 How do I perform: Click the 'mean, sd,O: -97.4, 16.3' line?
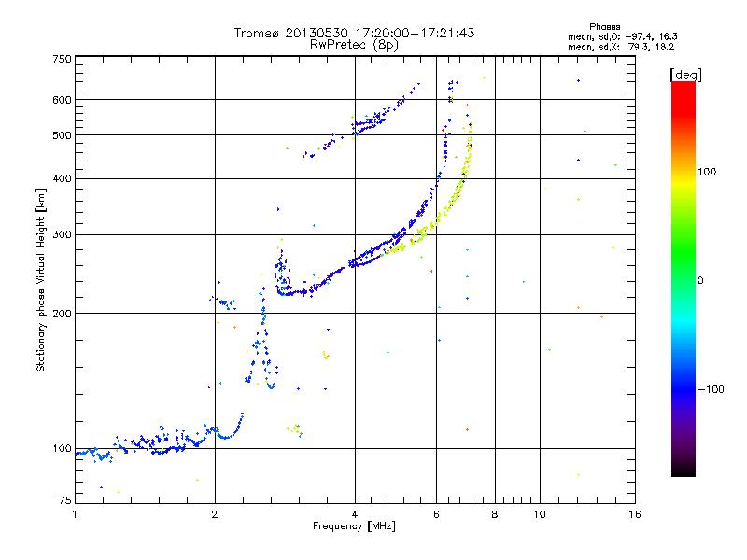pos(622,36)
